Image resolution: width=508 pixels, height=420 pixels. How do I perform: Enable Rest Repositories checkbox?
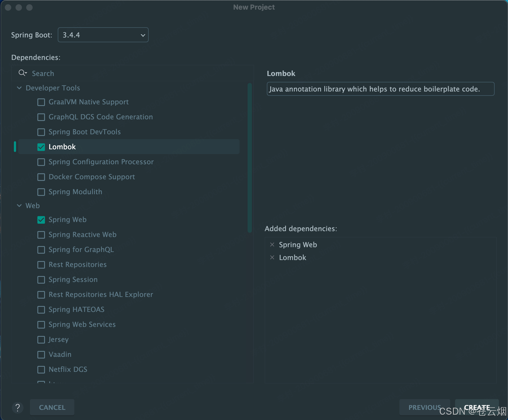(41, 265)
